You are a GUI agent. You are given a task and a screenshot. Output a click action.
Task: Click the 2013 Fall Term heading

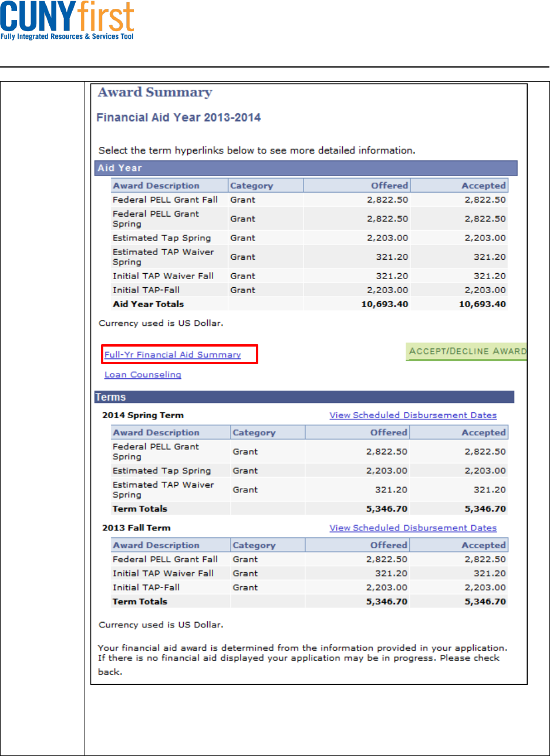pyautogui.click(x=137, y=528)
